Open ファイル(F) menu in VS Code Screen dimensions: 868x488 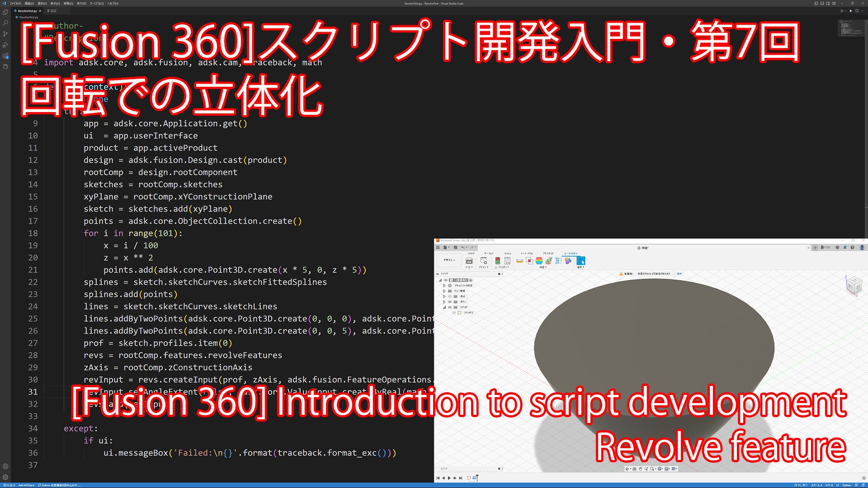tap(16, 3)
